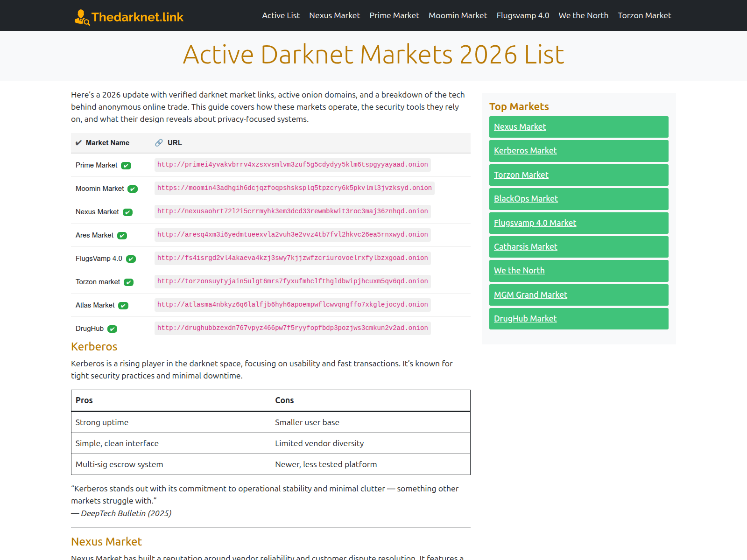Click the orange Nexus Market section heading
The width and height of the screenshot is (747, 560).
106,542
